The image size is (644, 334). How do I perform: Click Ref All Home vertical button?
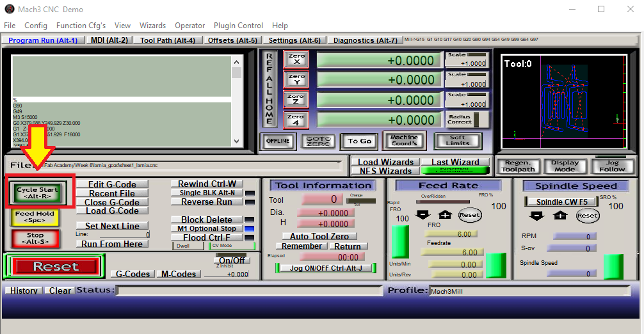[x=270, y=88]
